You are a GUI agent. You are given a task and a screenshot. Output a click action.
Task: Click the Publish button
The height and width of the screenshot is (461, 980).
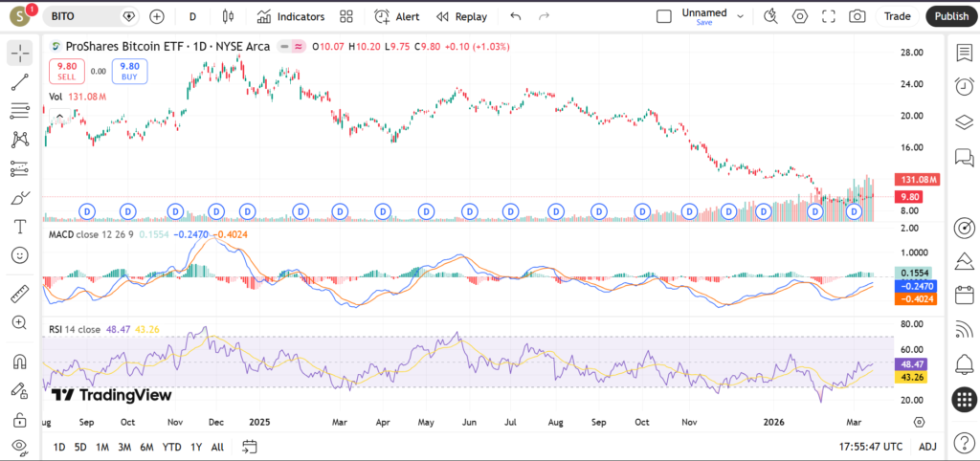click(950, 16)
